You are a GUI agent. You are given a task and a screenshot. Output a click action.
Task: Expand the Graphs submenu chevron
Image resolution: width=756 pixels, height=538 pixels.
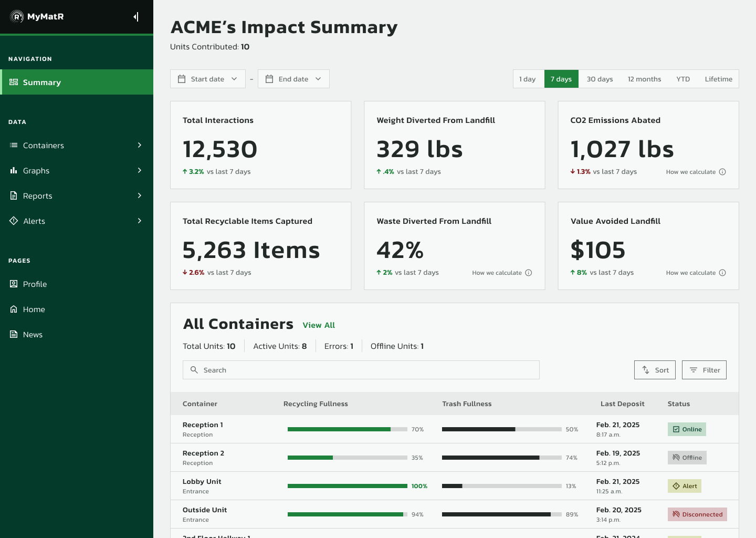(x=140, y=170)
